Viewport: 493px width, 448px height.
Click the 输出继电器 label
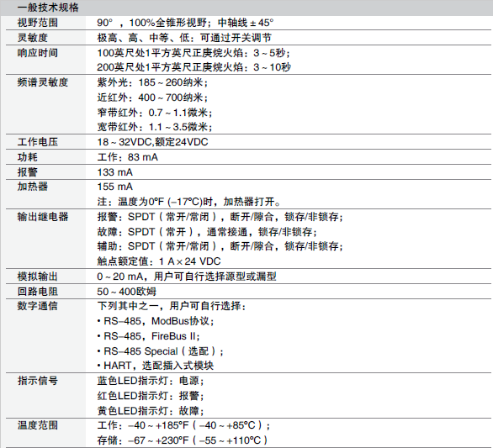point(42,217)
